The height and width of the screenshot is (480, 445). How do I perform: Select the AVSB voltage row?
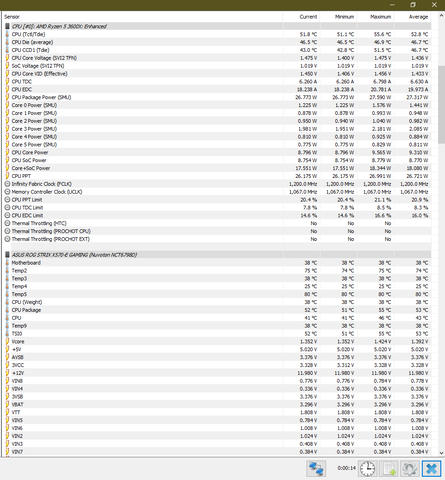[218, 357]
